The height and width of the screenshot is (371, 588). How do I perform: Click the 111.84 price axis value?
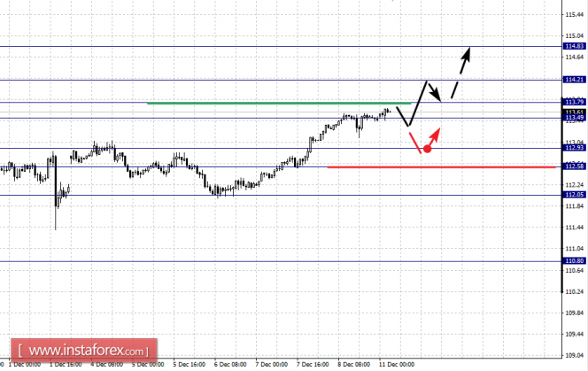click(575, 206)
